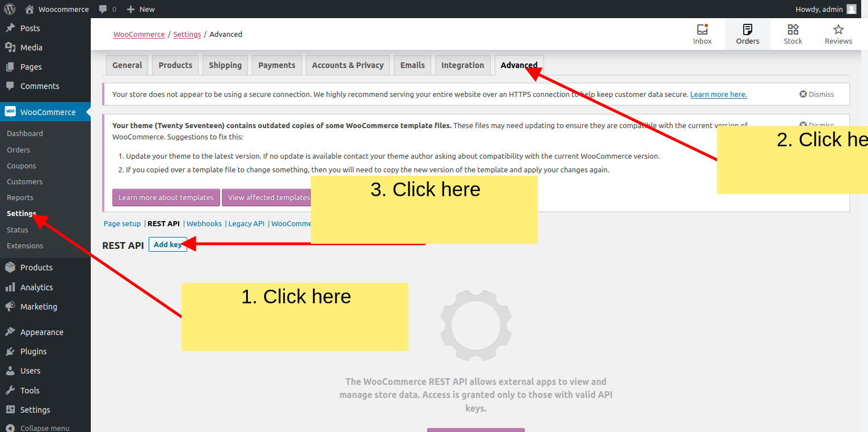This screenshot has width=868, height=432.
Task: Go to WooCommerce breadcrumb link
Action: [139, 34]
